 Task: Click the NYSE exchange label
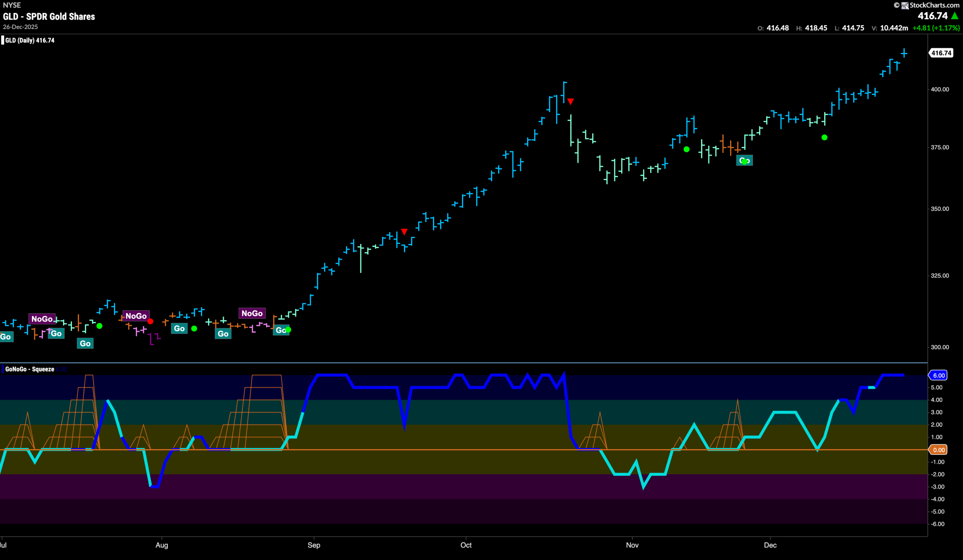tap(12, 5)
